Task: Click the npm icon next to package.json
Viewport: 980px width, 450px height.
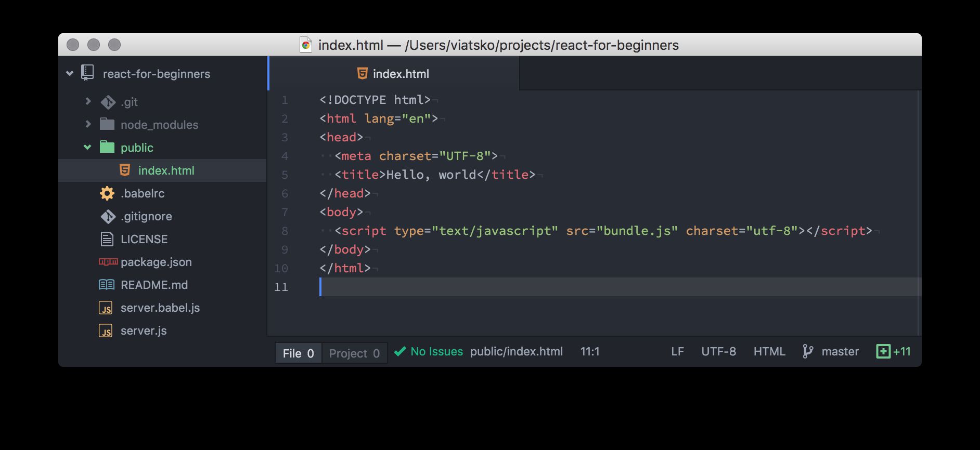Action: (x=108, y=262)
